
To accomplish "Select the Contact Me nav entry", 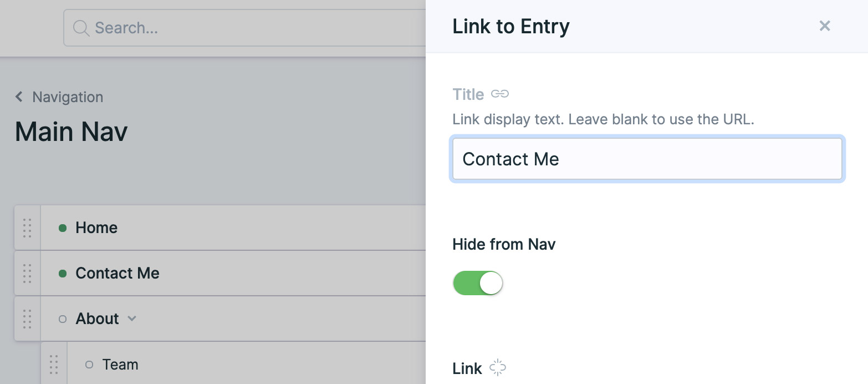I will pyautogui.click(x=118, y=273).
